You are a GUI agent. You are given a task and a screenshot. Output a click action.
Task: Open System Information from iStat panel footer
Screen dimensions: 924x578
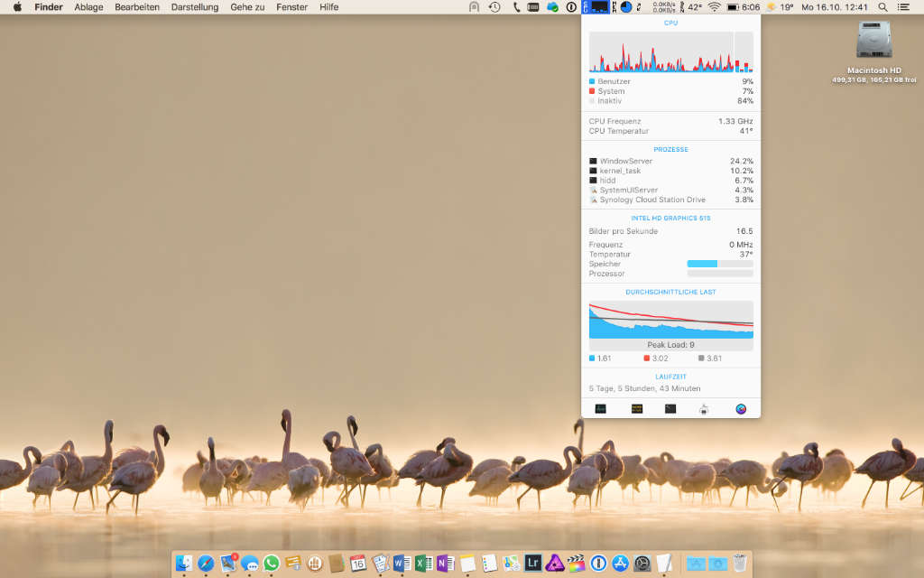(704, 409)
